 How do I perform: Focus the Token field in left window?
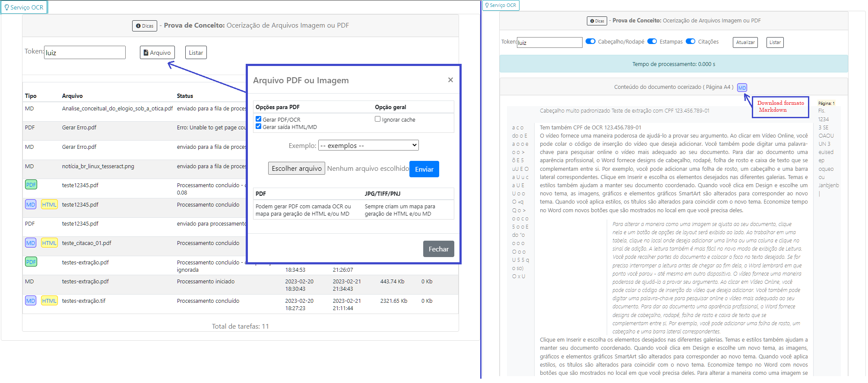(x=85, y=53)
